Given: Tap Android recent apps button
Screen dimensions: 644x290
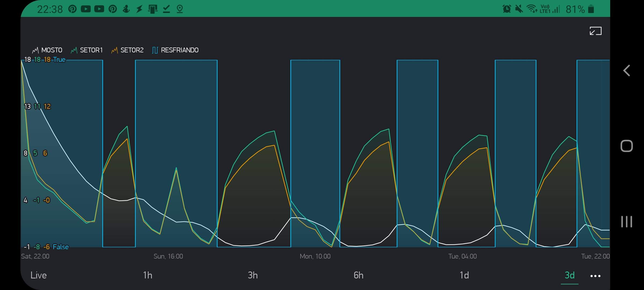Looking at the screenshot, I should pos(627,222).
